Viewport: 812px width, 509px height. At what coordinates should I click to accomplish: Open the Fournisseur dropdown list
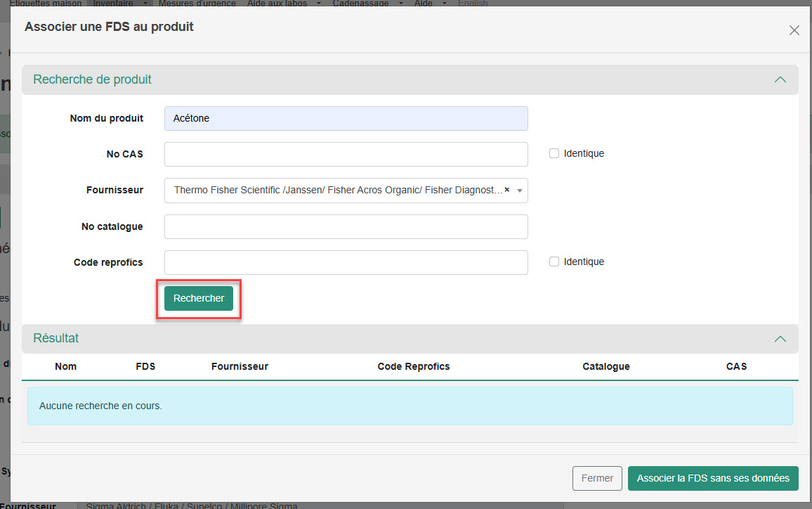(x=520, y=191)
